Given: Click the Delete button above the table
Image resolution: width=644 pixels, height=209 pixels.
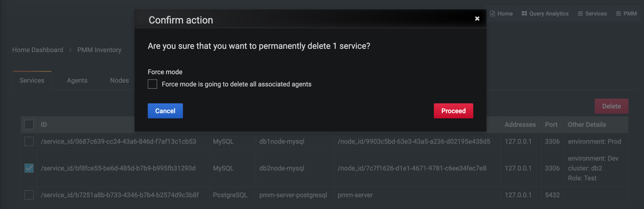Looking at the screenshot, I should (611, 106).
